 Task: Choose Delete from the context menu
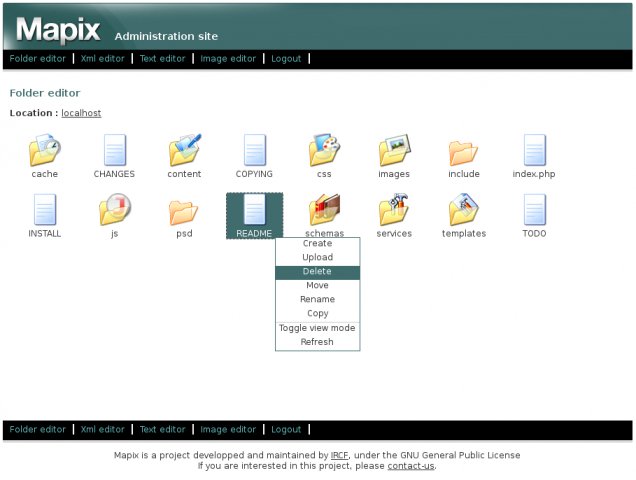(317, 272)
